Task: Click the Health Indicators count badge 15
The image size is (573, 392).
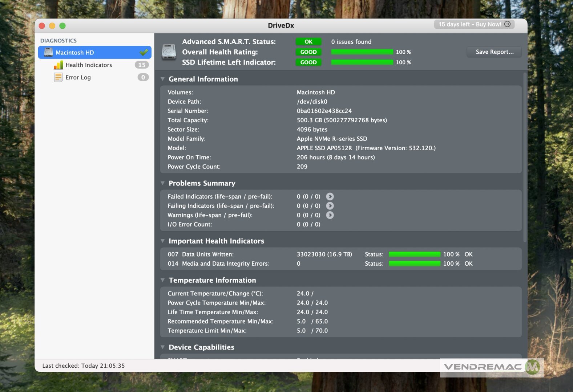Action: [x=142, y=65]
